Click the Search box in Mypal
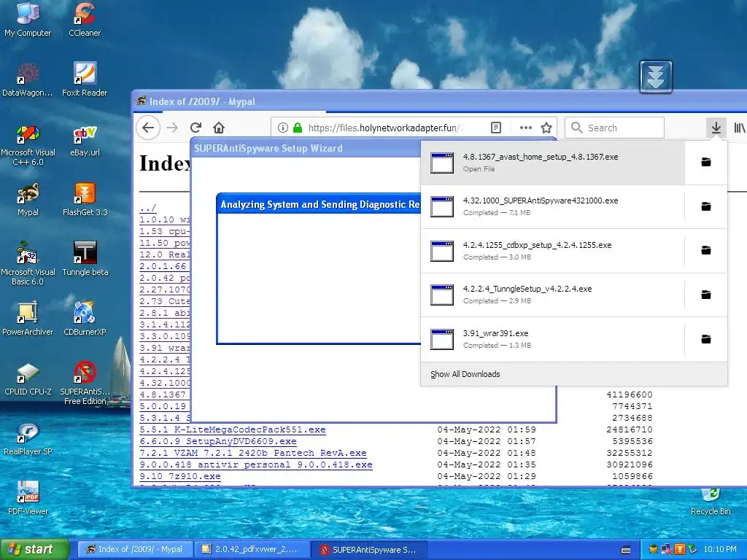The height and width of the screenshot is (560, 747). click(x=614, y=128)
